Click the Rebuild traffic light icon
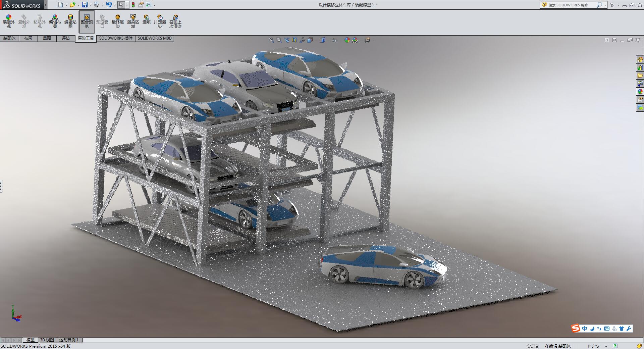This screenshot has width=644, height=349. 133,5
